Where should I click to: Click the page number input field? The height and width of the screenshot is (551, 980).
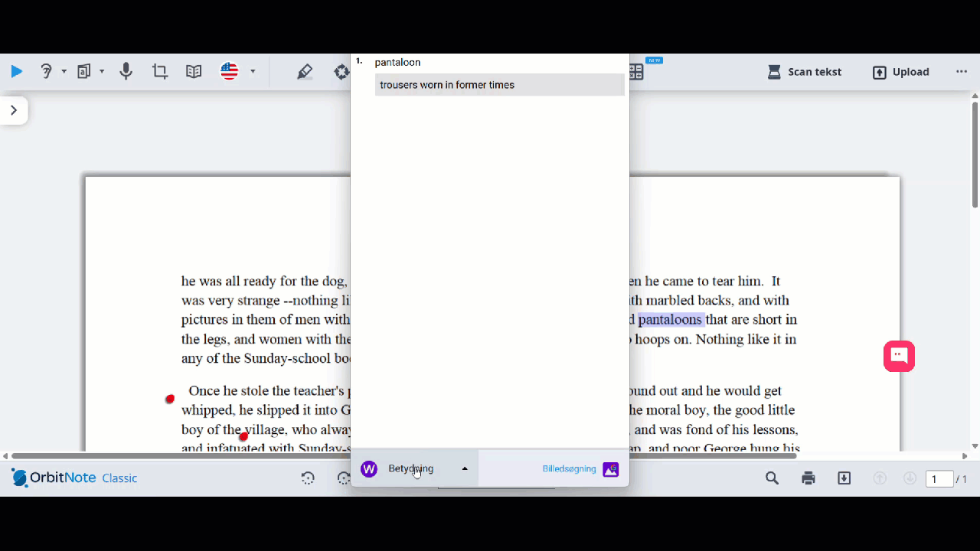(939, 479)
